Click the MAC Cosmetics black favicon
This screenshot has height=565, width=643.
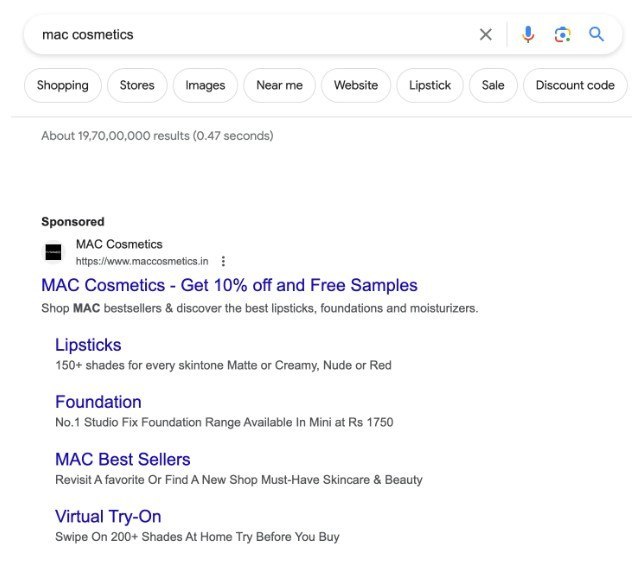pos(53,252)
